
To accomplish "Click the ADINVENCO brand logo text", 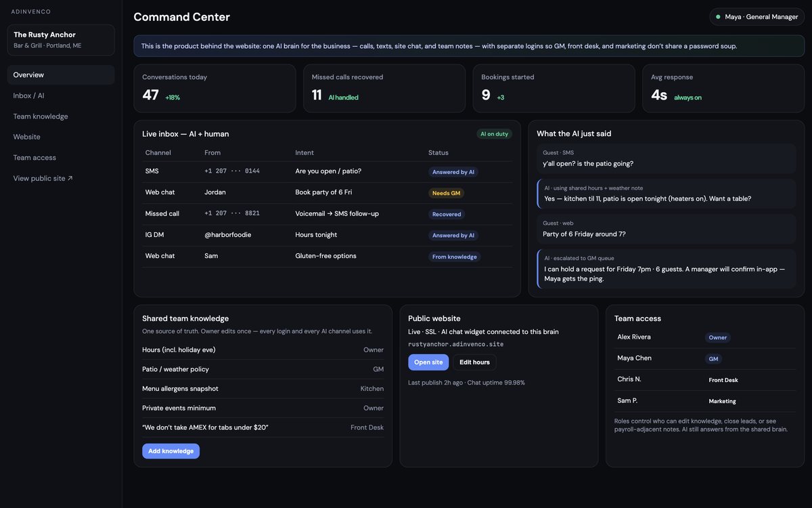I will (x=31, y=12).
